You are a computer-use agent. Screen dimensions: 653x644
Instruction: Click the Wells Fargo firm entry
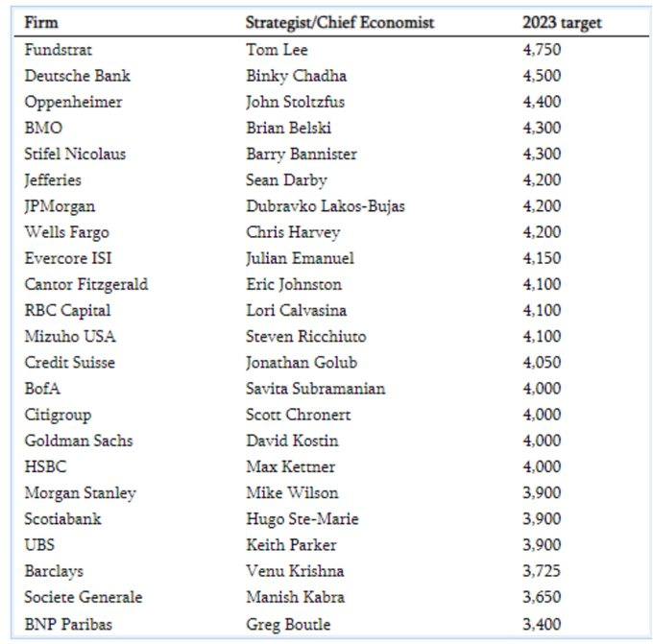tap(66, 232)
